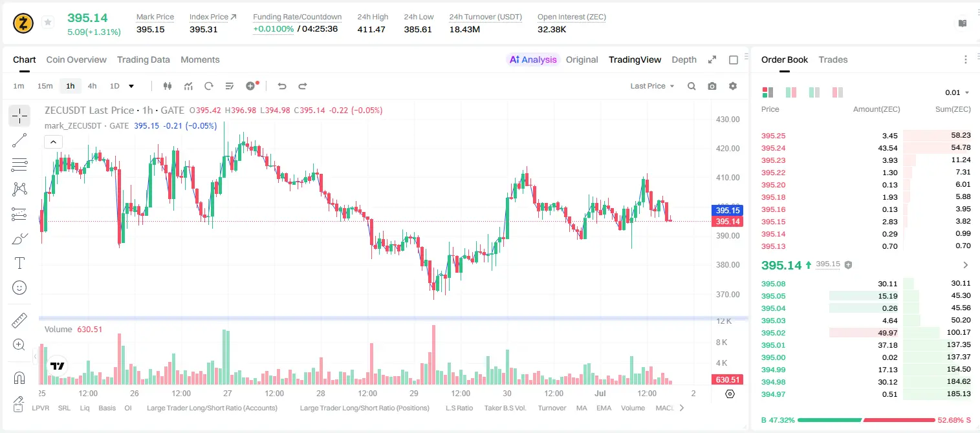Open the Coin Overview tab
The height and width of the screenshot is (433, 980).
[76, 59]
